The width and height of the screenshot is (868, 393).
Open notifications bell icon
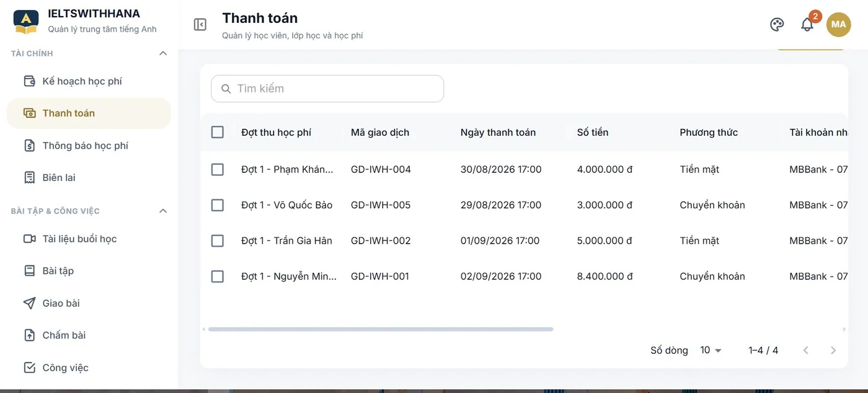807,24
